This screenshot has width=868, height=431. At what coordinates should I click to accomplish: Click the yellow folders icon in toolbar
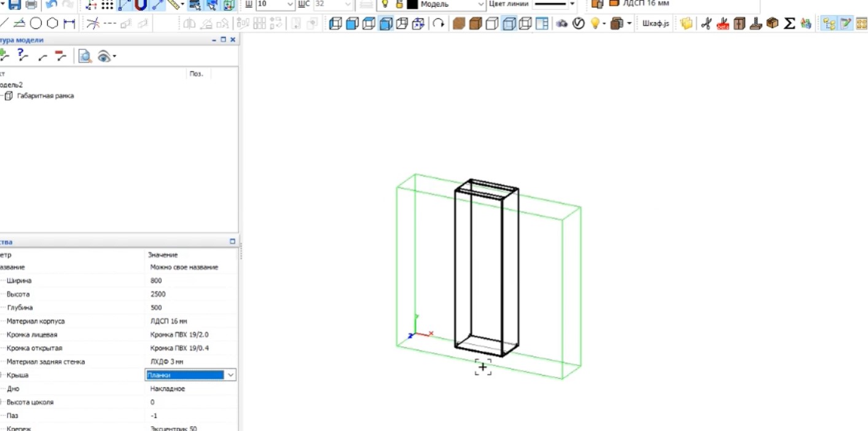tap(686, 24)
